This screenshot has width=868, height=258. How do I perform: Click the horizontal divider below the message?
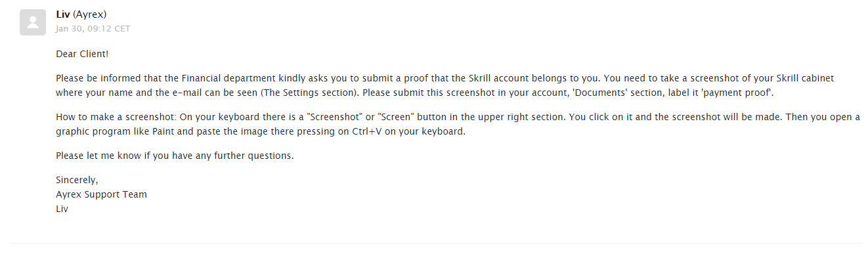pyautogui.click(x=437, y=244)
